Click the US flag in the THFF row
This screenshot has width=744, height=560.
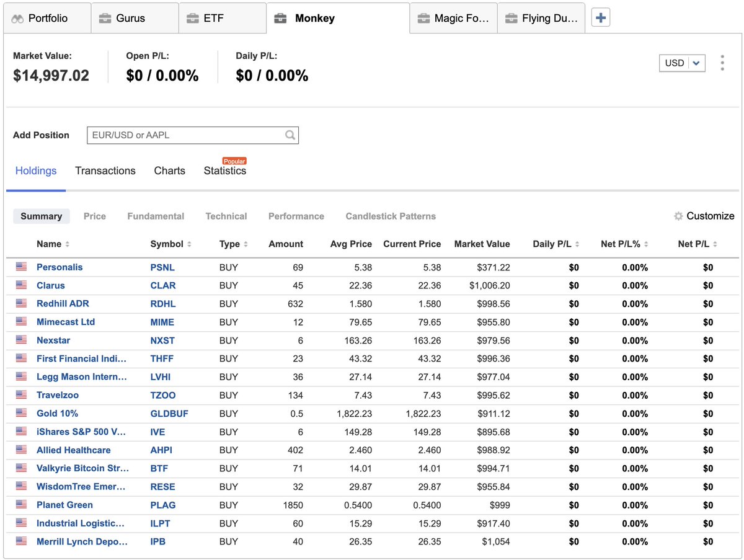[x=22, y=358]
